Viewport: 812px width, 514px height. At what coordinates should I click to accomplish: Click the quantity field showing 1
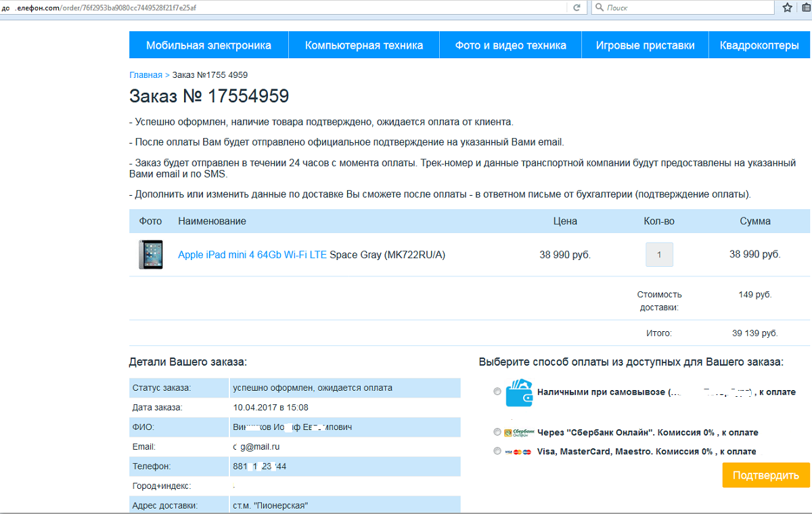click(659, 255)
